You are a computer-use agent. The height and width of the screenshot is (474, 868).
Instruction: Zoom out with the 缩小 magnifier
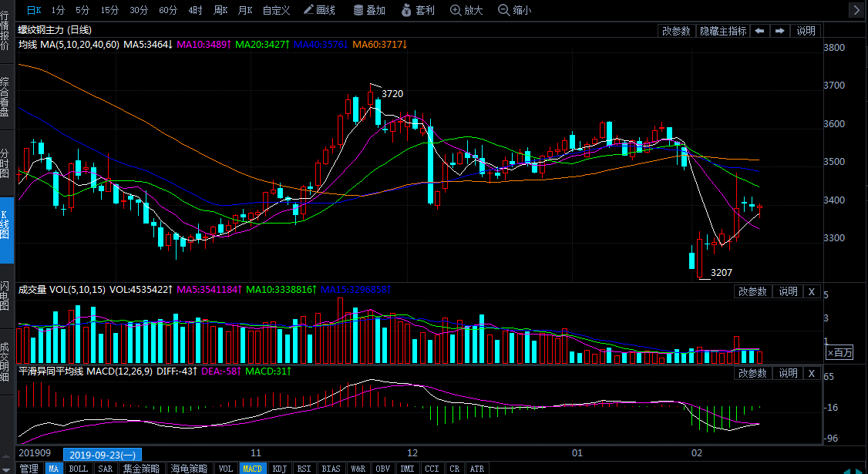pyautogui.click(x=513, y=10)
